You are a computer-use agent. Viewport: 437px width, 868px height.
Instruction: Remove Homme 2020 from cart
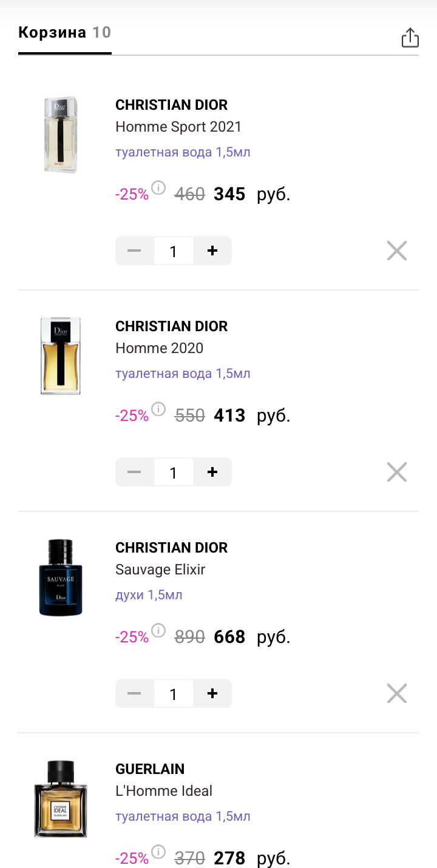click(x=397, y=472)
